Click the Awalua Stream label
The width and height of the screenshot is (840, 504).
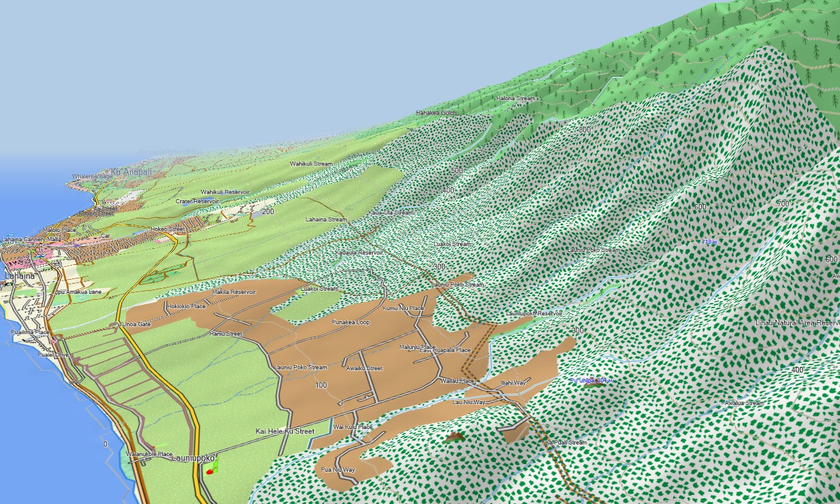744,403
